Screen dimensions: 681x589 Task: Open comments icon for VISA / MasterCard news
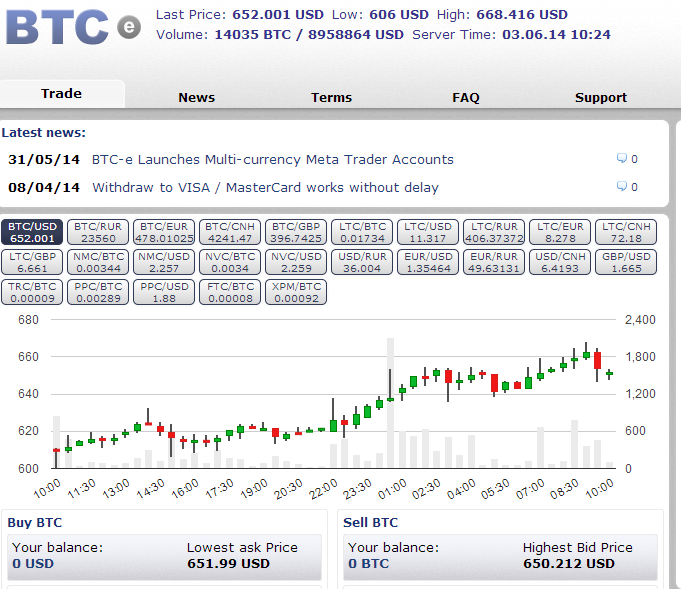tap(621, 186)
